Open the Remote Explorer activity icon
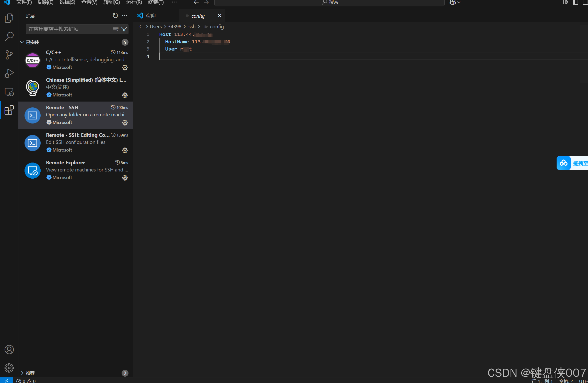This screenshot has height=383, width=588. pyautogui.click(x=9, y=92)
